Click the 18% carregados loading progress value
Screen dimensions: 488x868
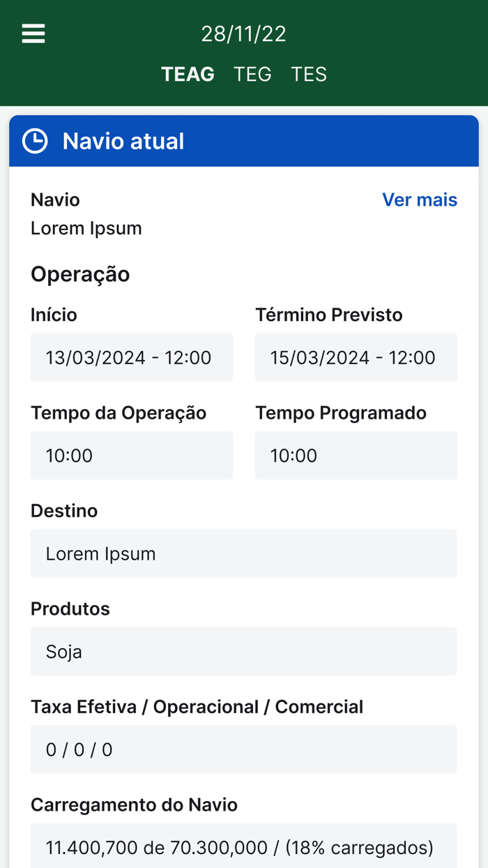(x=362, y=846)
